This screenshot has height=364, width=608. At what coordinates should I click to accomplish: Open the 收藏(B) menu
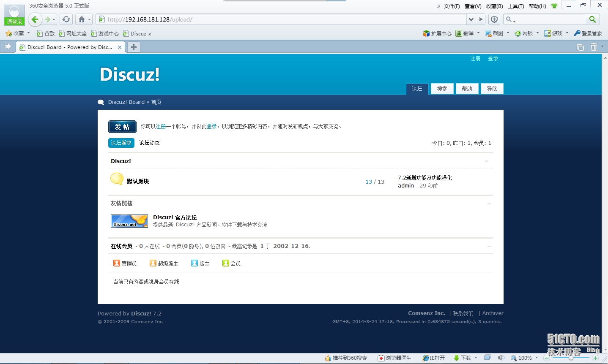tap(495, 6)
